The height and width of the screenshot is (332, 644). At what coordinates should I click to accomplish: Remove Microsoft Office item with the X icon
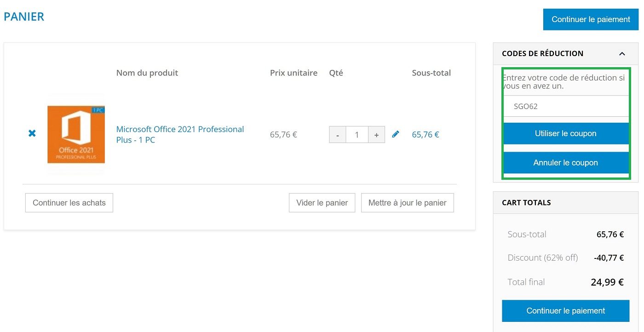pos(32,133)
